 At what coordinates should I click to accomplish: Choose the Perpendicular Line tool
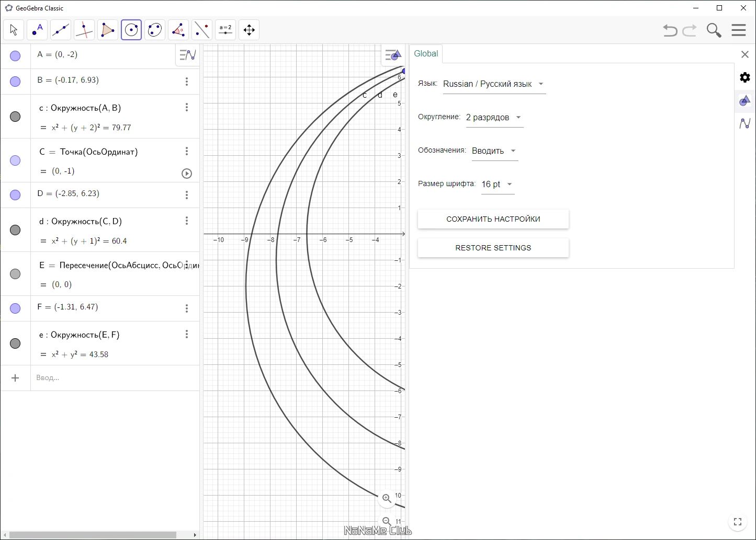84,30
